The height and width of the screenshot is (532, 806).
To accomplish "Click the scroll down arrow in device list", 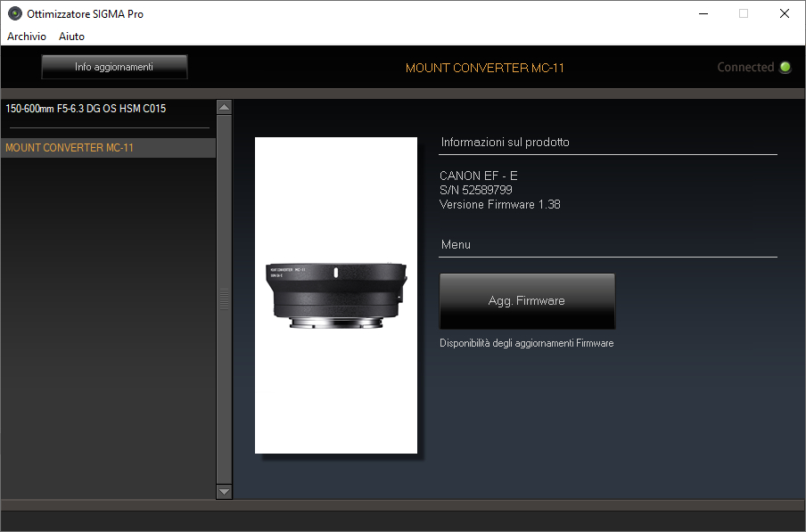I will [x=224, y=491].
